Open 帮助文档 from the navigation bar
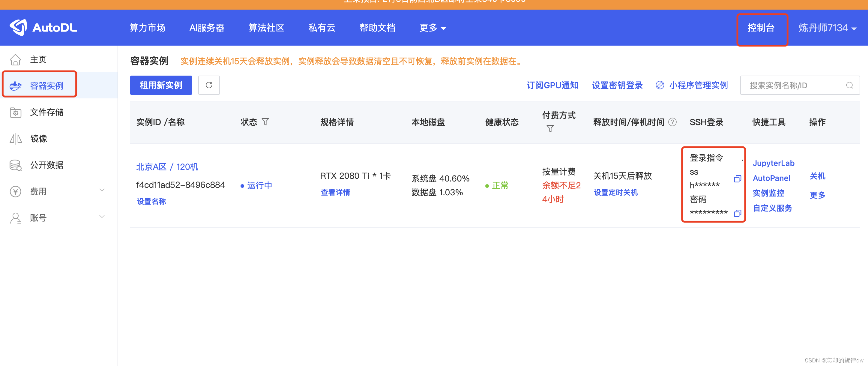 coord(377,28)
